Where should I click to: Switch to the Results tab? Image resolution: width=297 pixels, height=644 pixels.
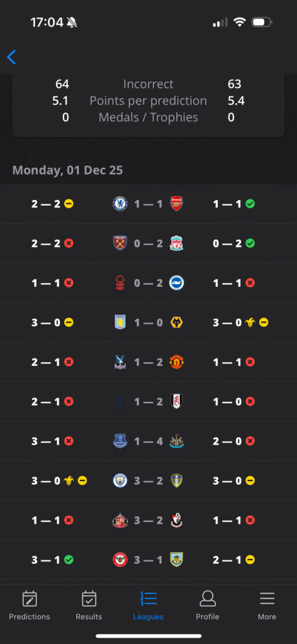pos(89,606)
